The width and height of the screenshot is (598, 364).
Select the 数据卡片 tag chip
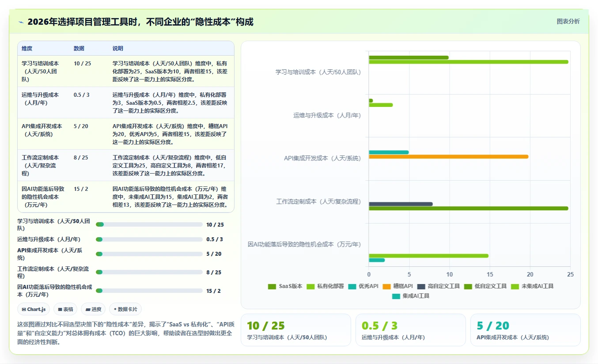(x=126, y=309)
